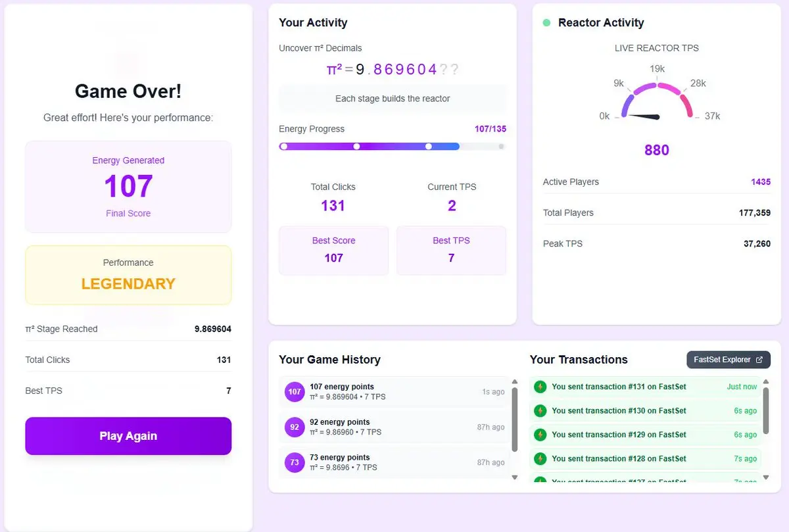Click the green Reactor Activity status dot
This screenshot has height=532, width=789.
546,22
